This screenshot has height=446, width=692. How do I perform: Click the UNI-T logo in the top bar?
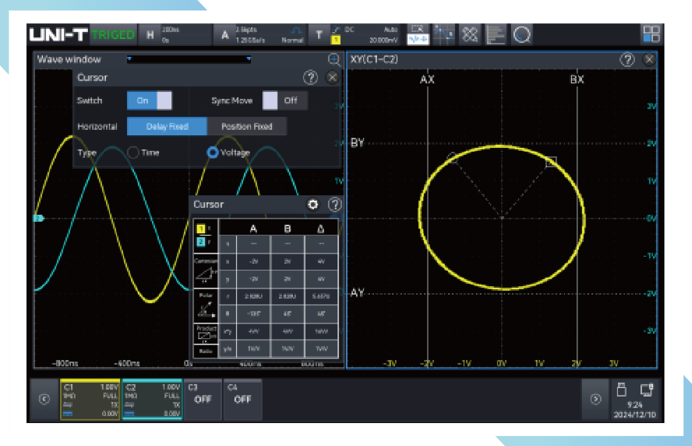[x=58, y=34]
